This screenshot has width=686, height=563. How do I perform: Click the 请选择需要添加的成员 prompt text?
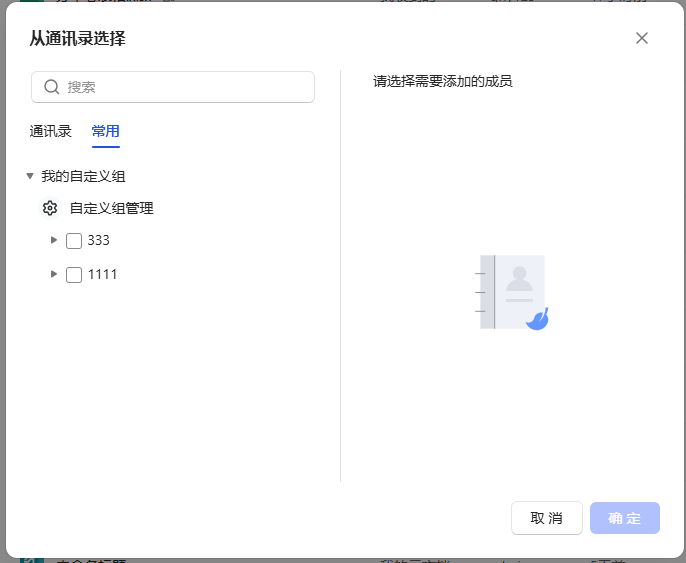(442, 81)
